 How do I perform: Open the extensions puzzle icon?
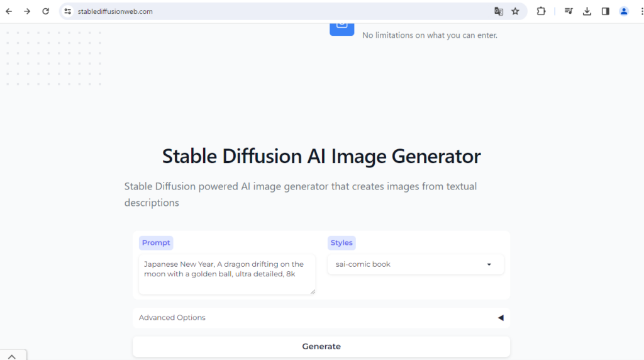pos(541,11)
